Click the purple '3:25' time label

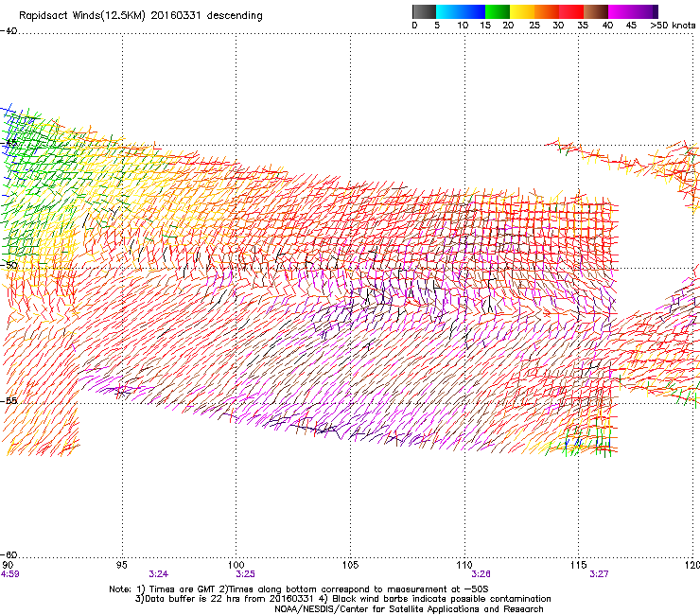tap(246, 574)
